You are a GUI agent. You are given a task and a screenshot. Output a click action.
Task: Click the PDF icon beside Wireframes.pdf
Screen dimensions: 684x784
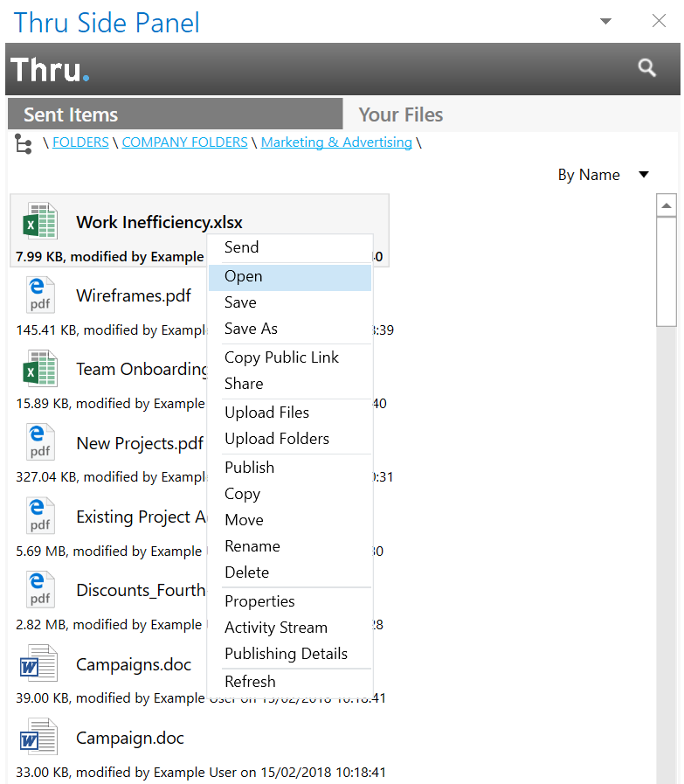pyautogui.click(x=40, y=295)
